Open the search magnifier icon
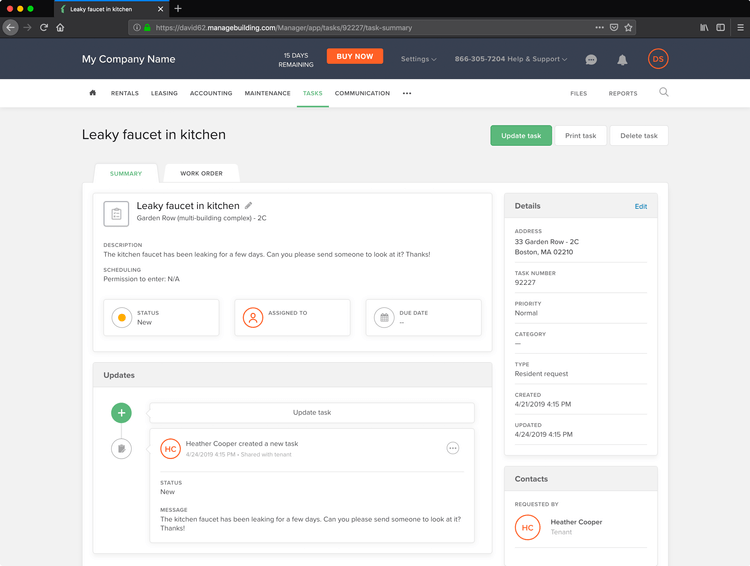Screen dimensions: 750x566 click(x=663, y=92)
